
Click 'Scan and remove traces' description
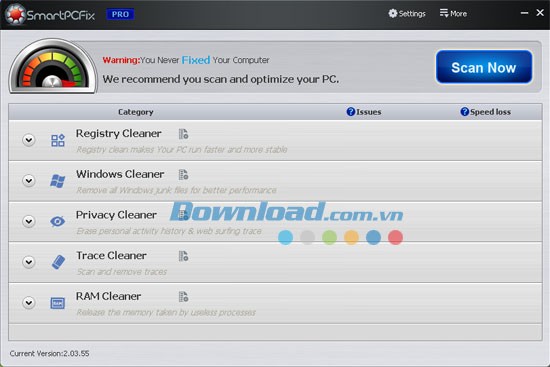coord(121,272)
